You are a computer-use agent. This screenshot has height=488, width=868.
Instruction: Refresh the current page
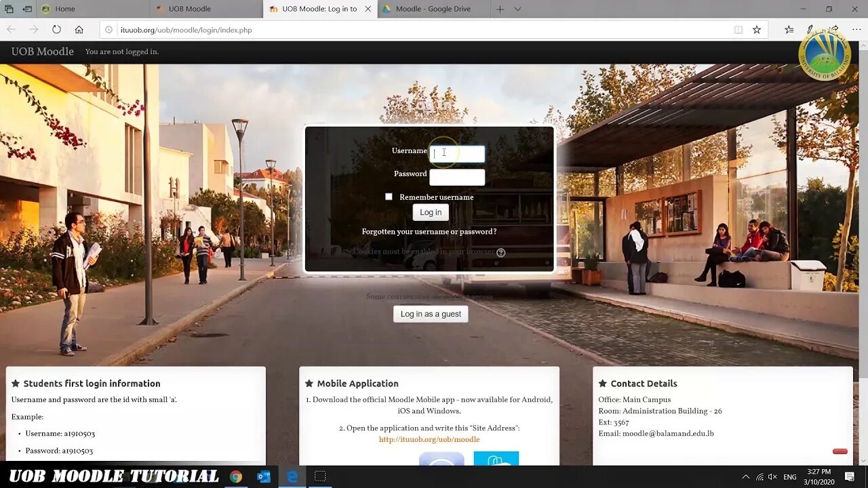click(56, 30)
